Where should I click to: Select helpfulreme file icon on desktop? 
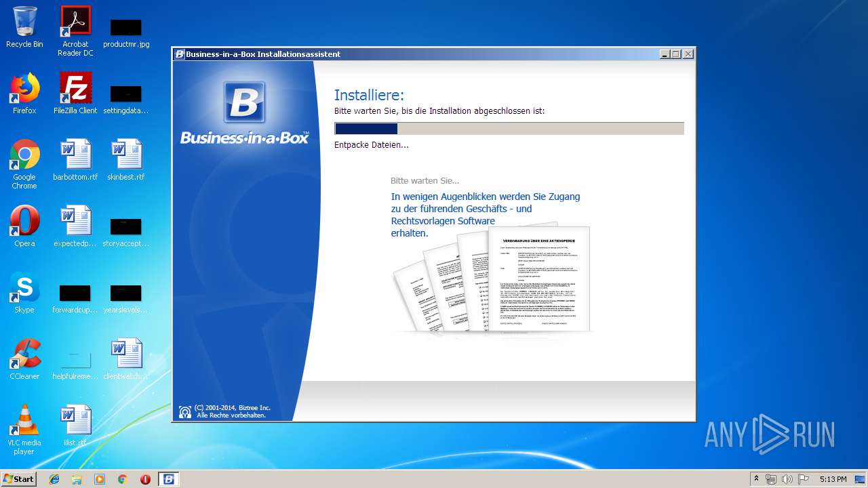click(75, 365)
